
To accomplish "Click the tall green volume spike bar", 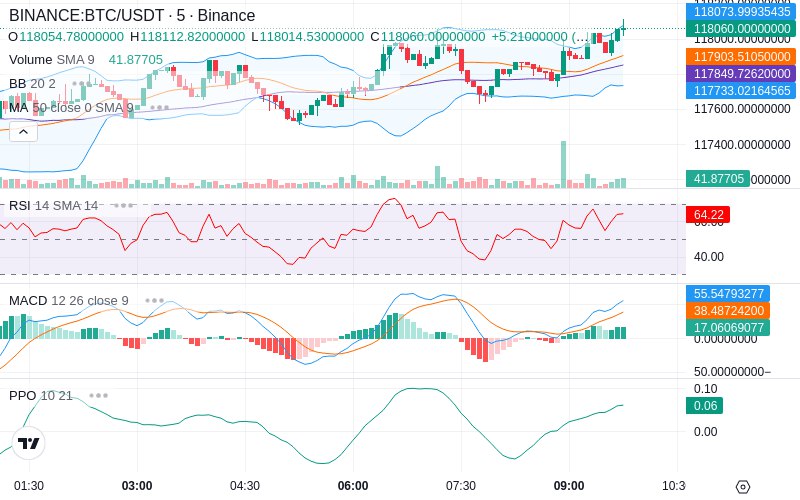I will (564, 164).
